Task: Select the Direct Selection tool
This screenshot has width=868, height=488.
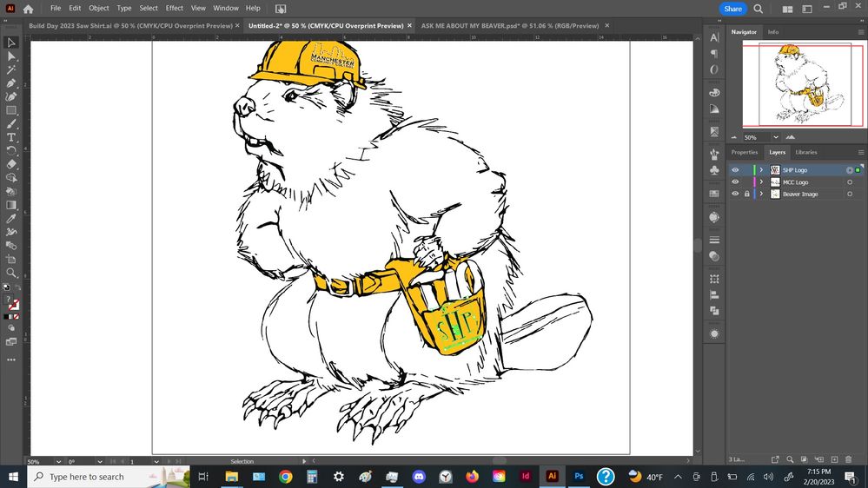Action: tap(11, 56)
